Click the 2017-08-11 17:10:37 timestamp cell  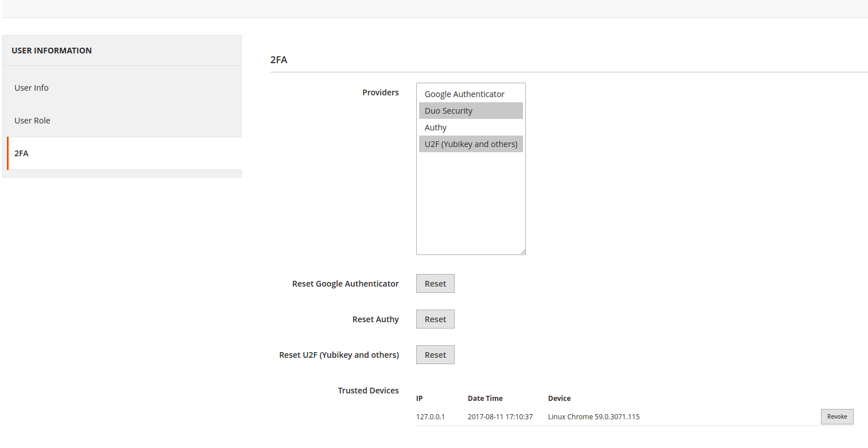click(500, 417)
